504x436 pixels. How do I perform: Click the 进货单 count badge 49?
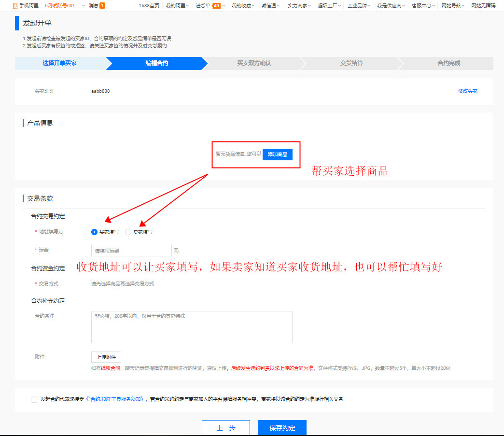click(216, 6)
